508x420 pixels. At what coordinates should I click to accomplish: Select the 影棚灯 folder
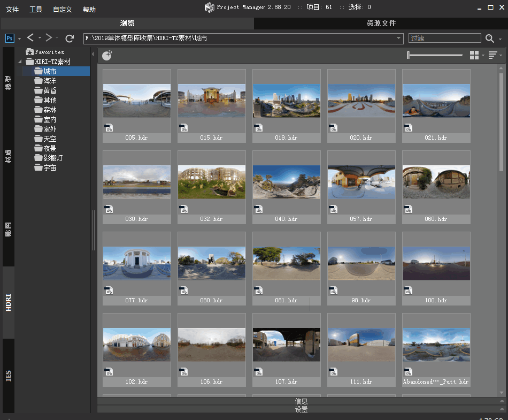tap(49, 158)
